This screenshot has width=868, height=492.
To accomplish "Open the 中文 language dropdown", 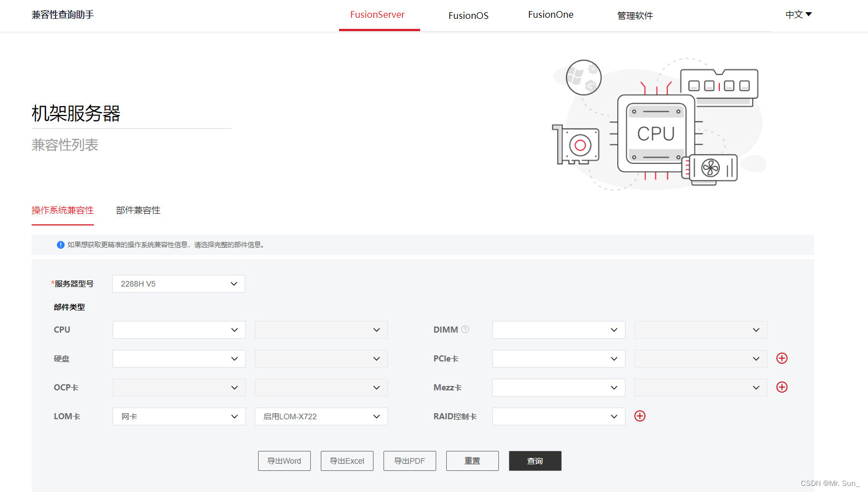I will 798,14.
